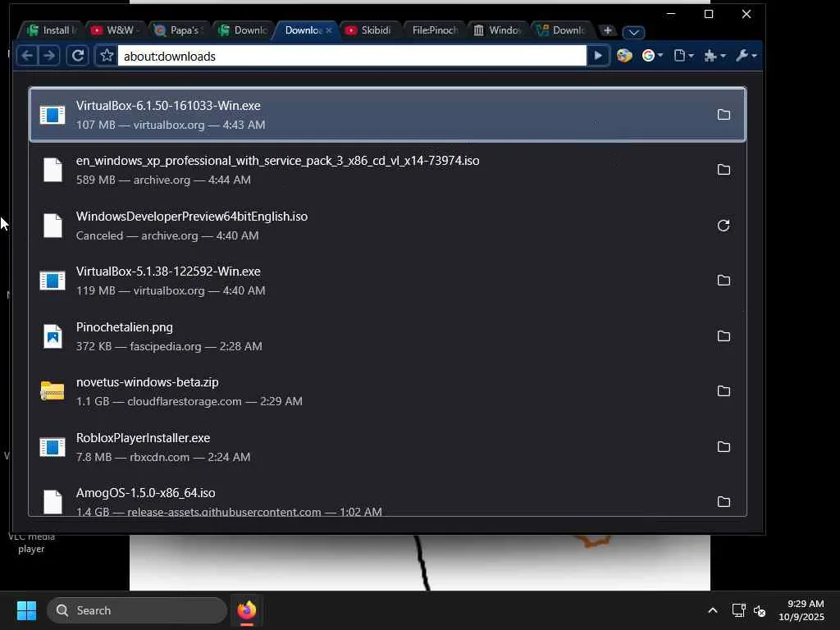Click the '589 MB — archive.org — 4:44 AM' details
The height and width of the screenshot is (630, 840).
pos(163,180)
